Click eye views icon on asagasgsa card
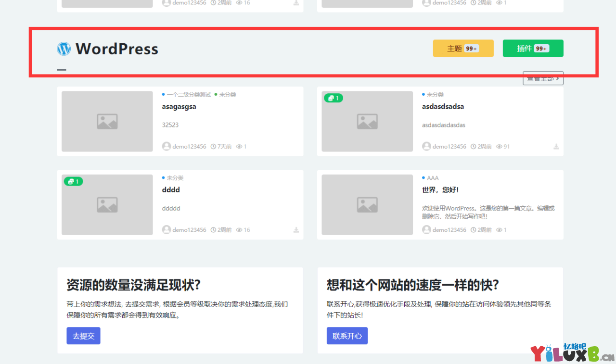Viewport: 616px width, 364px height. [x=239, y=146]
